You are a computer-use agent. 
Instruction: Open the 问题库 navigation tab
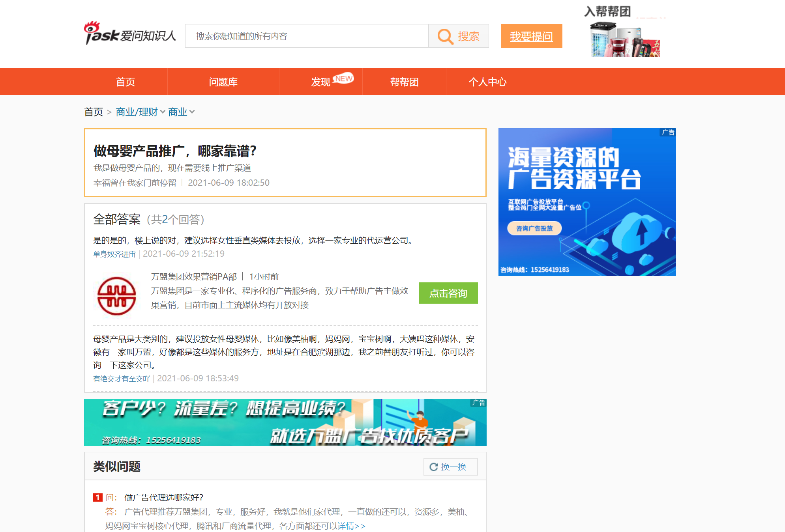[223, 82]
